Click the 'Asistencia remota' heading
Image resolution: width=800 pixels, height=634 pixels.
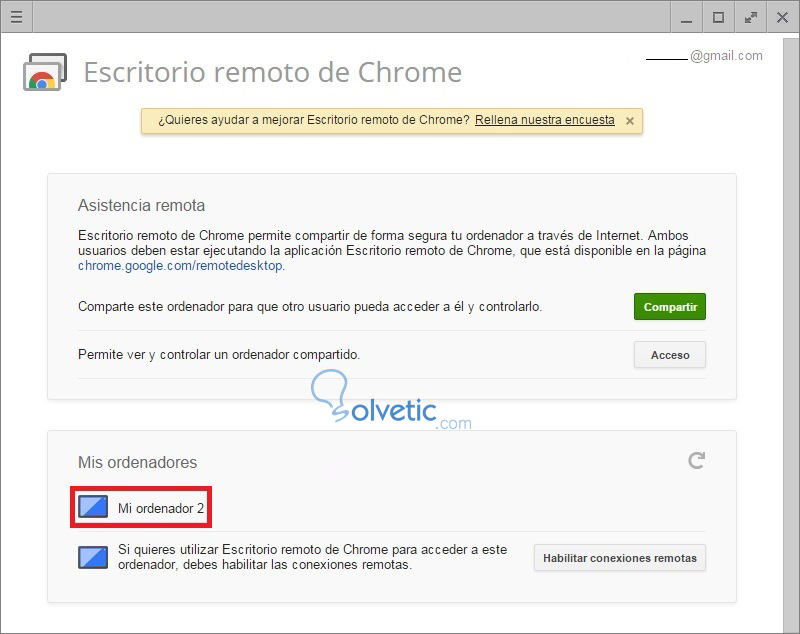click(141, 206)
